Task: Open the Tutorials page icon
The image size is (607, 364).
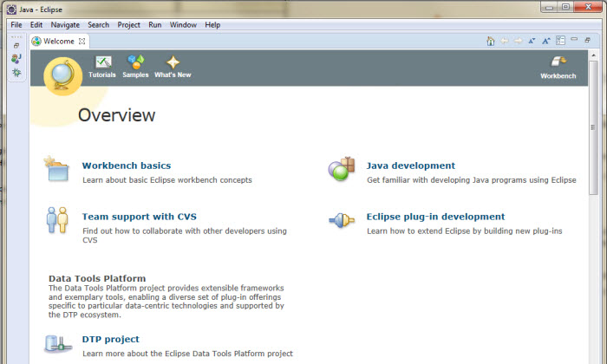Action: pos(103,62)
